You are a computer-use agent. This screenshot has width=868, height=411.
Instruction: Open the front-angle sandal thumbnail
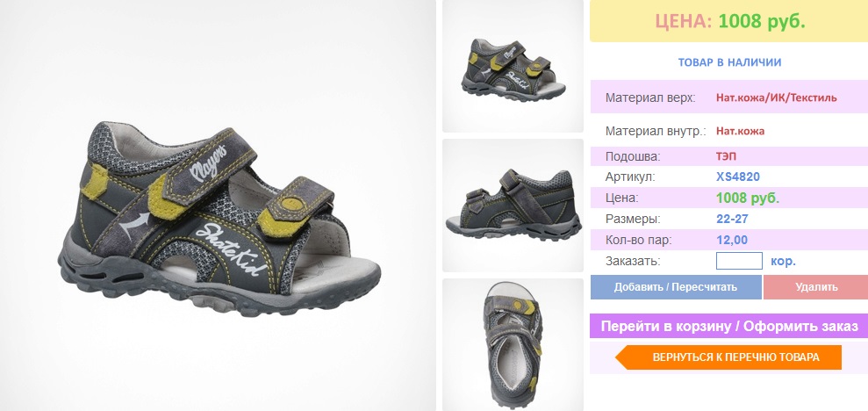pyautogui.click(x=513, y=66)
